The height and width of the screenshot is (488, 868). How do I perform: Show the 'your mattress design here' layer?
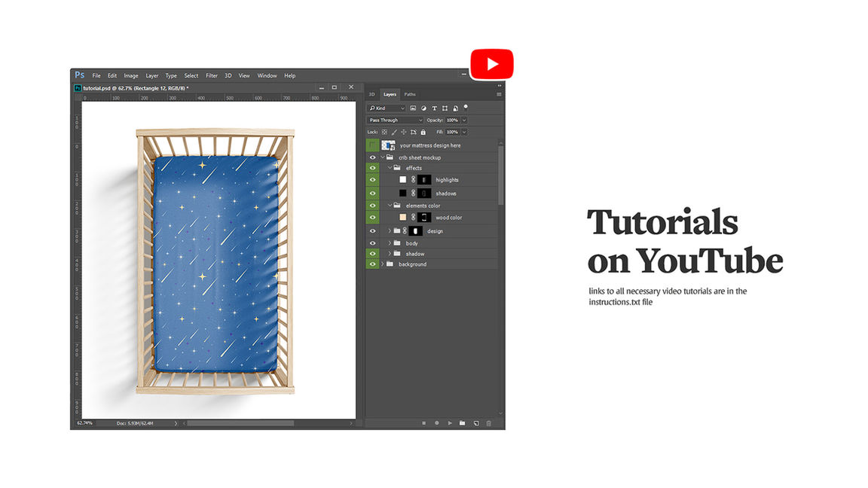point(372,145)
